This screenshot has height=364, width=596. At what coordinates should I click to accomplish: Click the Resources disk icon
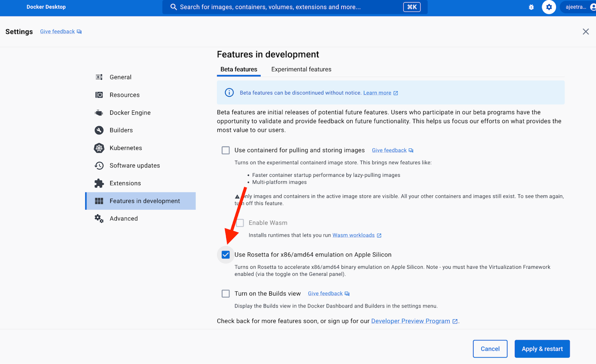click(x=99, y=95)
